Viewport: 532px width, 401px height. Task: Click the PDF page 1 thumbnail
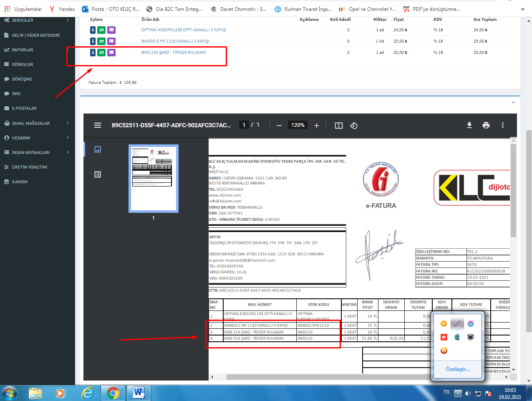coord(153,178)
